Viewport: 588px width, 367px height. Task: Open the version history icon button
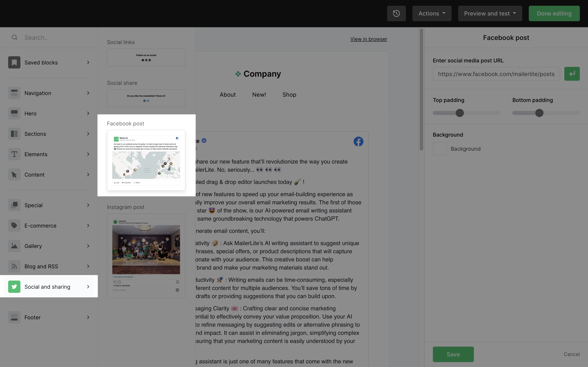click(x=396, y=13)
